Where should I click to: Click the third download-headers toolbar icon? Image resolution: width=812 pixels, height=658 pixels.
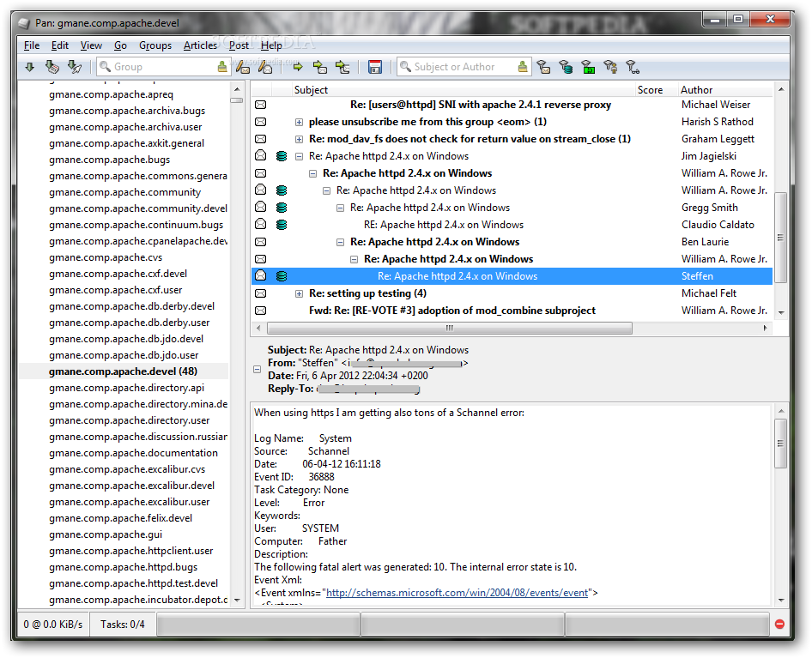(x=75, y=67)
